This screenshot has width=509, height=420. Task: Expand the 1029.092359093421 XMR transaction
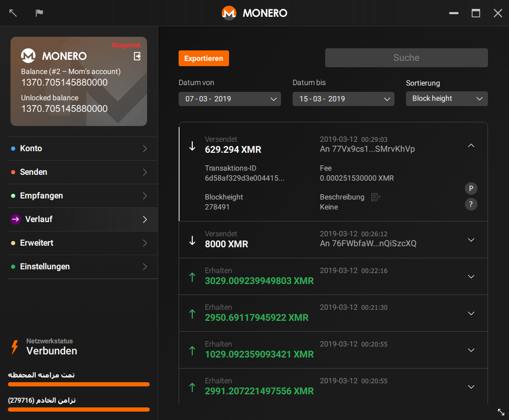click(x=471, y=350)
